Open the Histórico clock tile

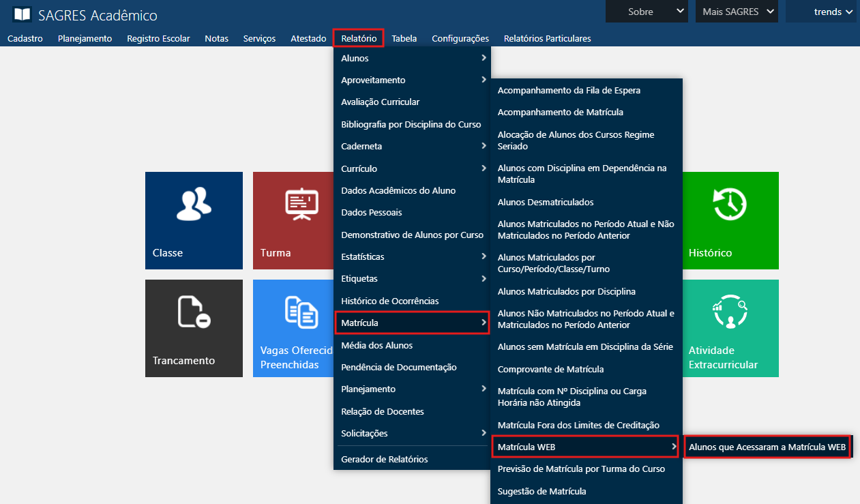(730, 220)
